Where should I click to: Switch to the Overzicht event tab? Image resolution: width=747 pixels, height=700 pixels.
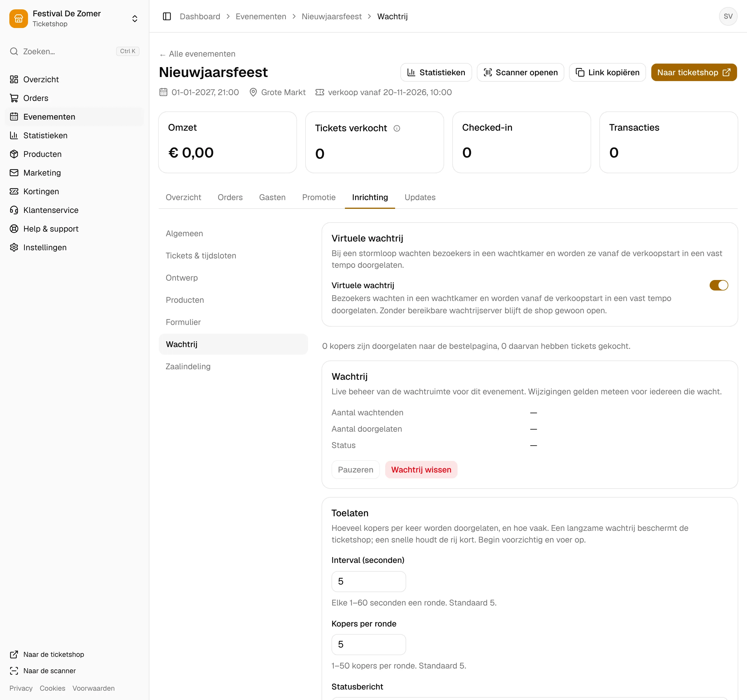[x=183, y=197]
